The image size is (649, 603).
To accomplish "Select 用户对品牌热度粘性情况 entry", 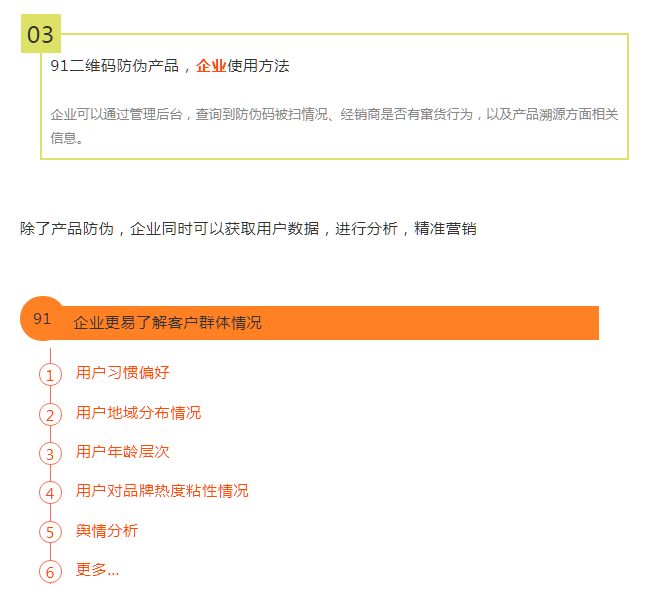I will point(162,491).
